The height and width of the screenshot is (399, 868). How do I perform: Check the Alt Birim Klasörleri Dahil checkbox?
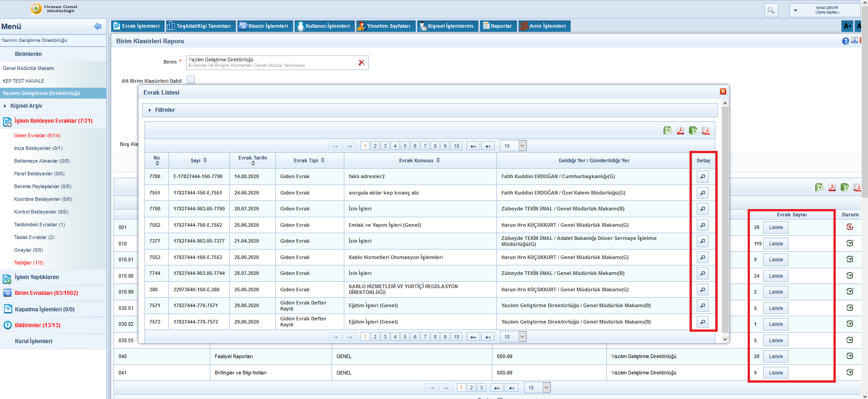tap(191, 80)
